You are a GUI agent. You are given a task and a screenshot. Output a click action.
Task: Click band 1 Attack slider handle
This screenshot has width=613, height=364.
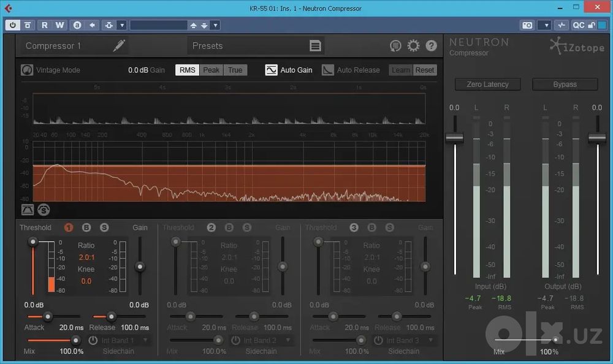(48, 316)
